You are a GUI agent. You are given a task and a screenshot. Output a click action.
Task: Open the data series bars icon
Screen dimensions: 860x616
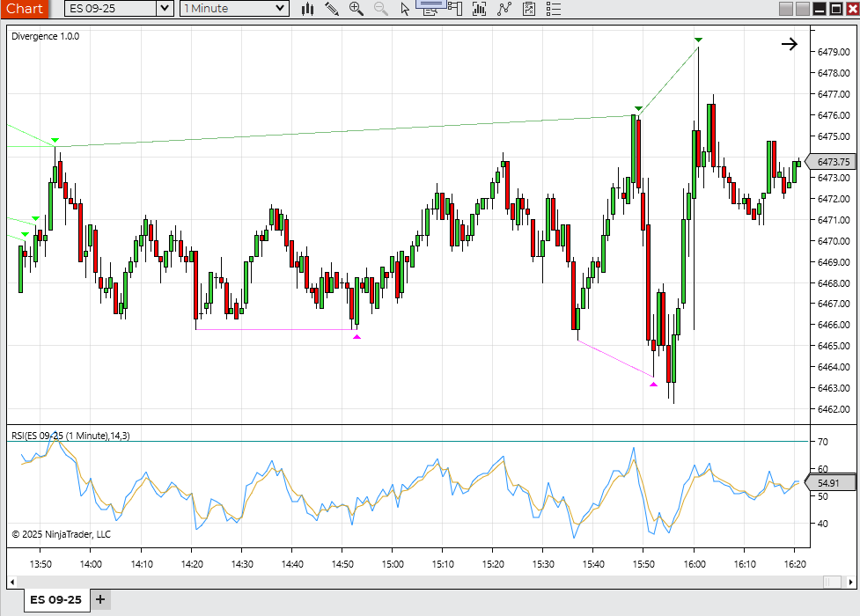480,9
